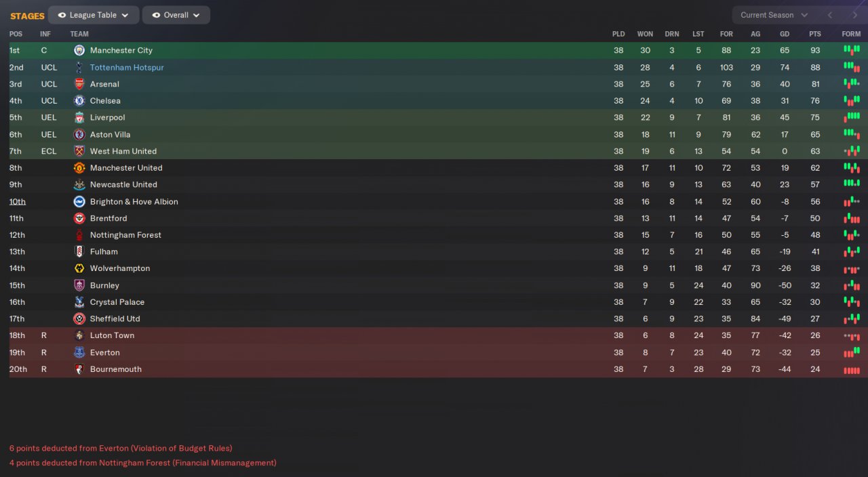868x477 pixels.
Task: Open Brighton & Hove Albion team page
Action: 134,201
